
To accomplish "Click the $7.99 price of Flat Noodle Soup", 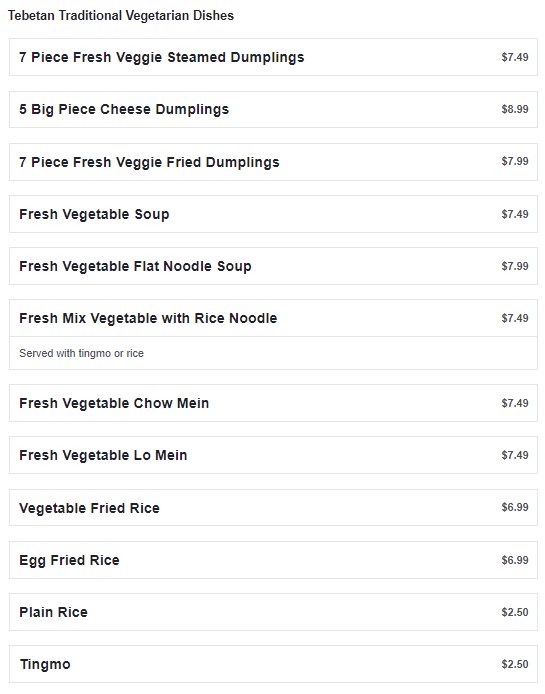I will coord(515,266).
